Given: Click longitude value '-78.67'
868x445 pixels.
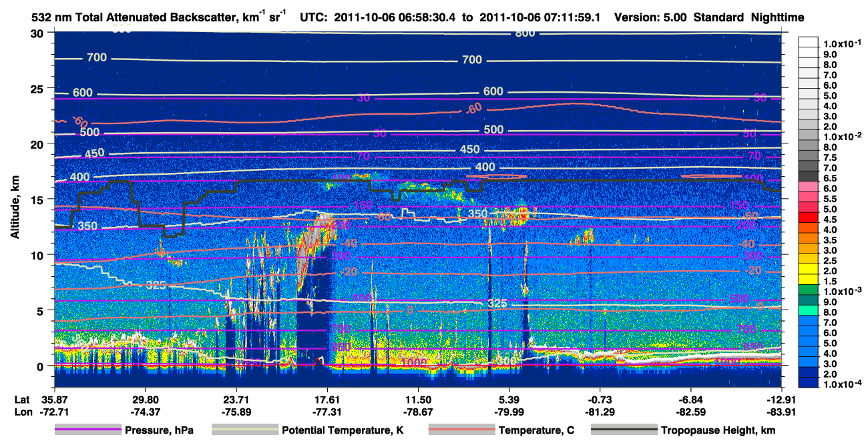Looking at the screenshot, I should coord(418,412).
